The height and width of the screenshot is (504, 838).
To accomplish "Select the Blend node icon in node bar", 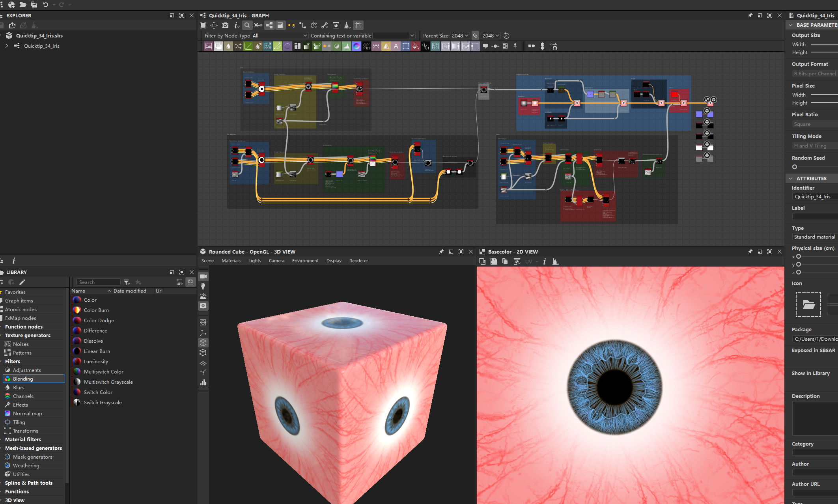I will click(x=218, y=47).
